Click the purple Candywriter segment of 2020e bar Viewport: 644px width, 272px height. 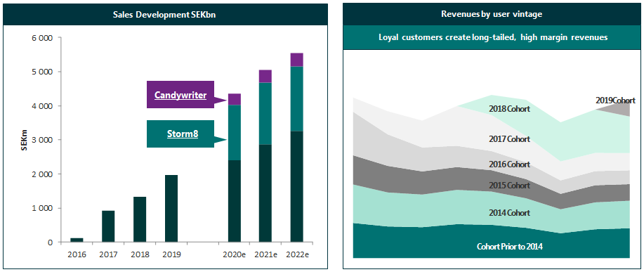tap(234, 99)
